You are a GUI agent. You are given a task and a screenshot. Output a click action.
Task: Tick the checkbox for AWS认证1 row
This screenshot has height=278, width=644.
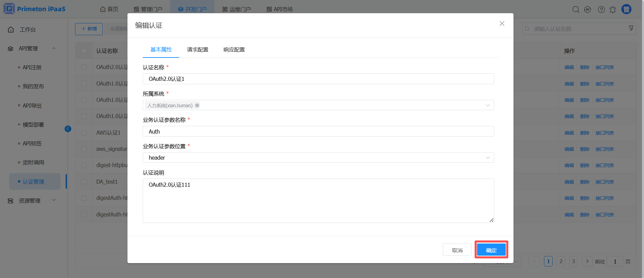pos(84,133)
